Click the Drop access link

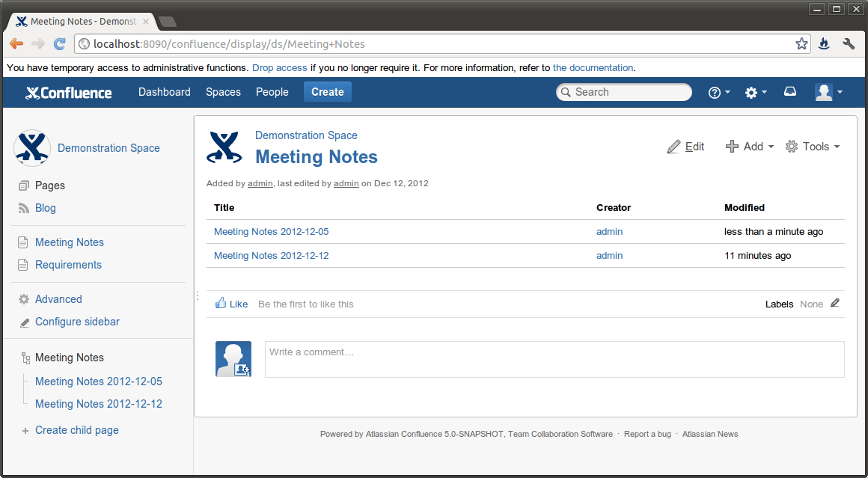click(x=280, y=68)
